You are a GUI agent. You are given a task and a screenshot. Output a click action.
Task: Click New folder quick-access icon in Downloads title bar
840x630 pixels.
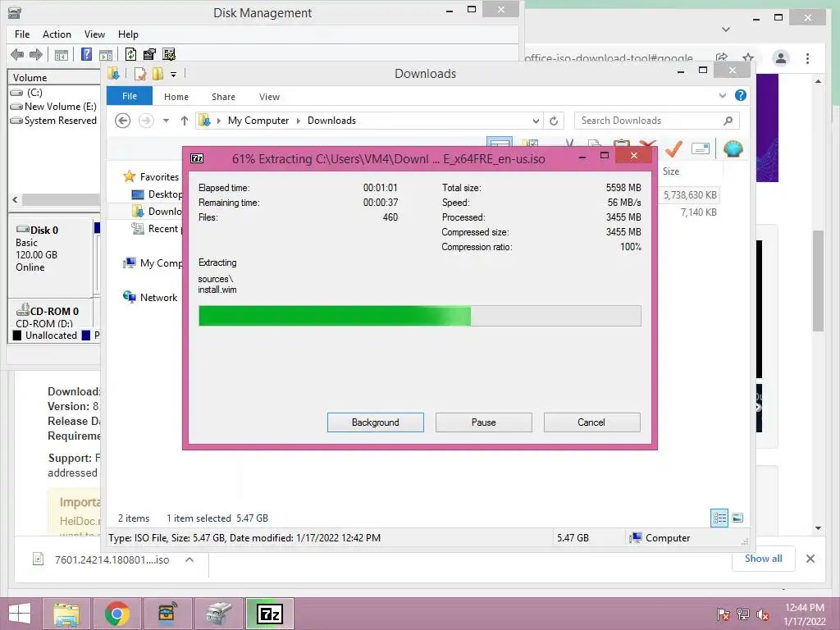(158, 74)
